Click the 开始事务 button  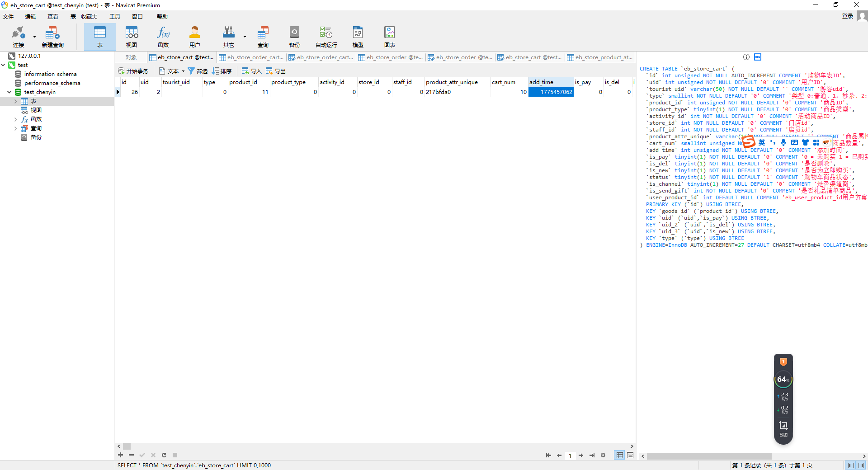[x=133, y=71]
